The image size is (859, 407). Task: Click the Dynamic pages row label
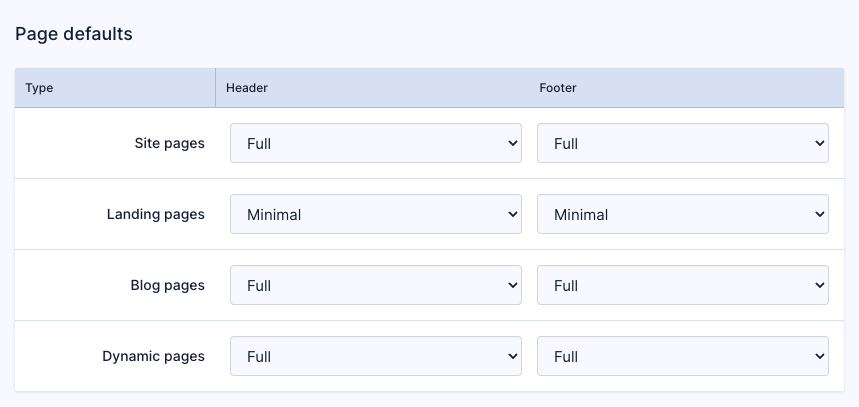click(x=153, y=356)
